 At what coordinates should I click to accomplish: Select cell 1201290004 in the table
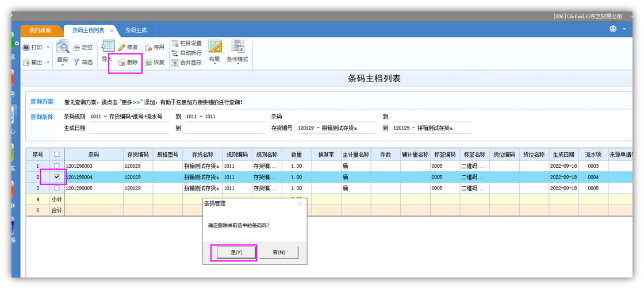[94, 177]
